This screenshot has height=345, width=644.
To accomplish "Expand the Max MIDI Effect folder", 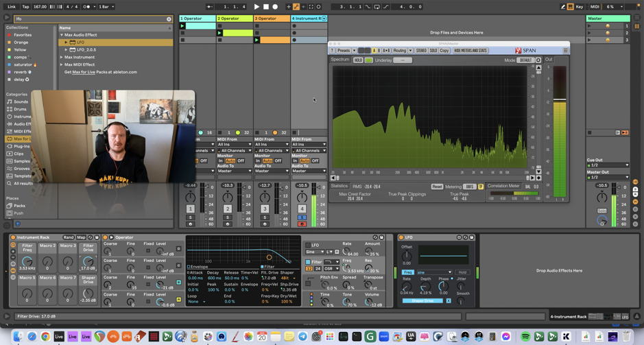I will coord(62,64).
